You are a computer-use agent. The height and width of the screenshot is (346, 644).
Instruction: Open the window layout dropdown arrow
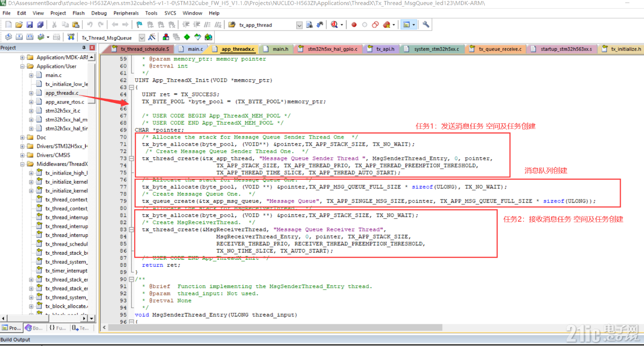414,24
